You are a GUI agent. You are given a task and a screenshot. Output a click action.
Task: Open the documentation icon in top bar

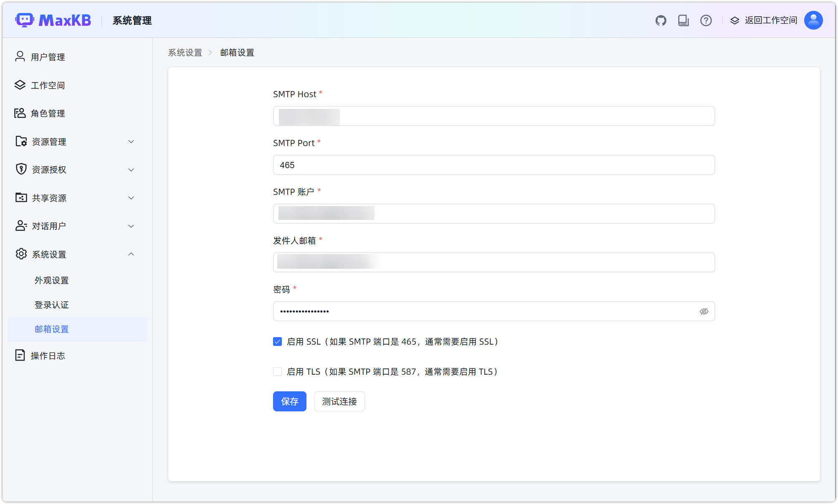(x=683, y=20)
